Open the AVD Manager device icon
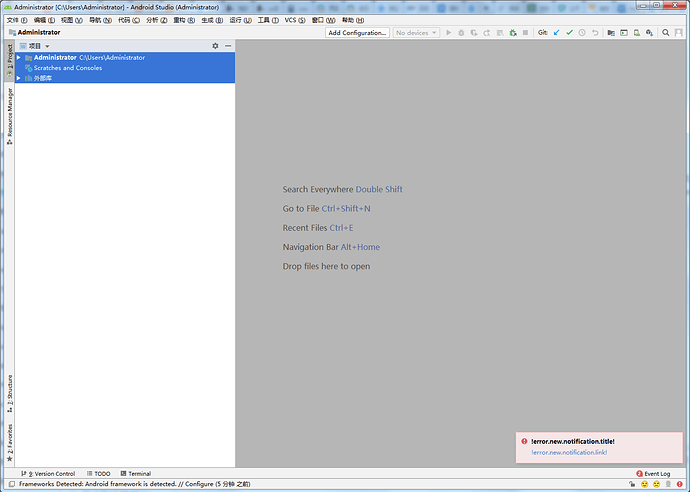 coord(637,33)
